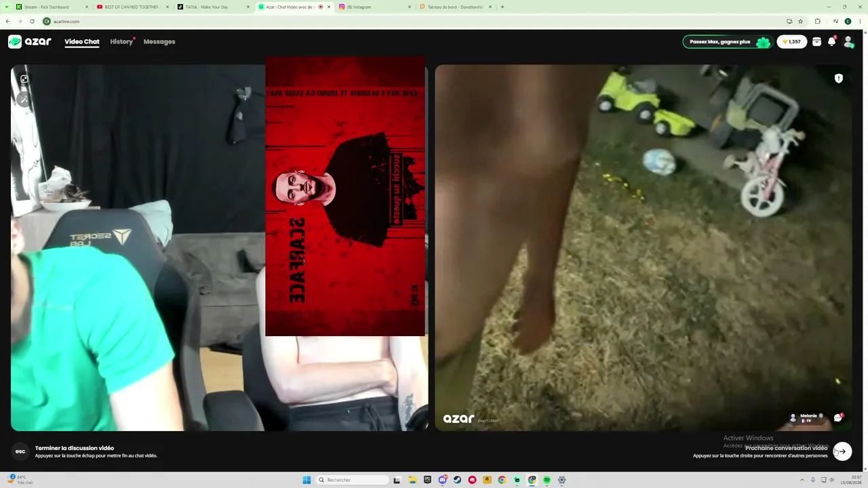Image resolution: width=868 pixels, height=488 pixels.
Task: Open Steam from the taskbar
Action: pyautogui.click(x=457, y=480)
